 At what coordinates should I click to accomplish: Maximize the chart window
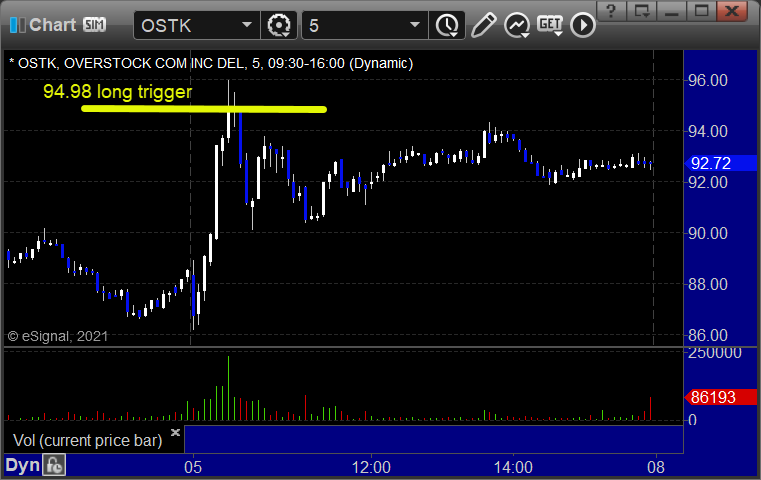[x=701, y=11]
